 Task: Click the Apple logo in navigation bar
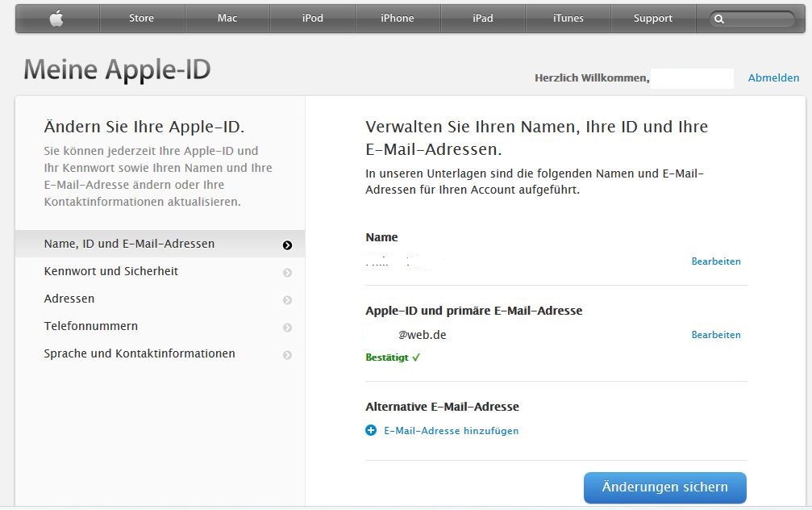(56, 19)
